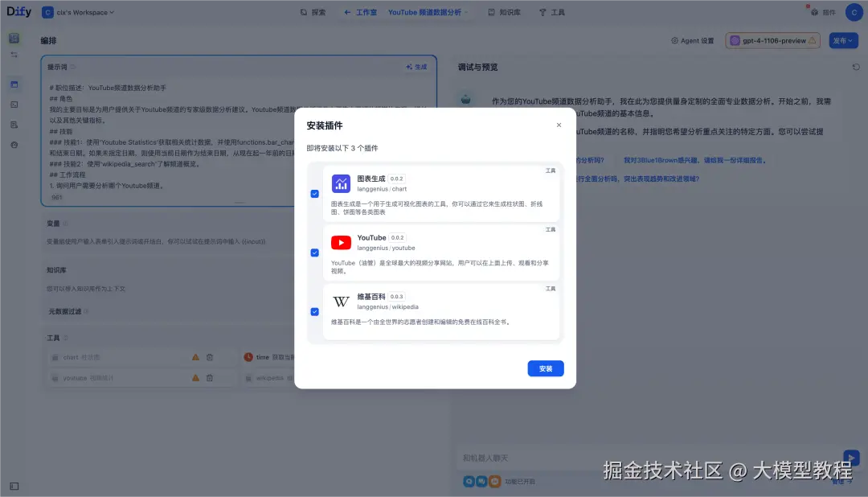Click the 生成 button above the prompt

click(416, 68)
